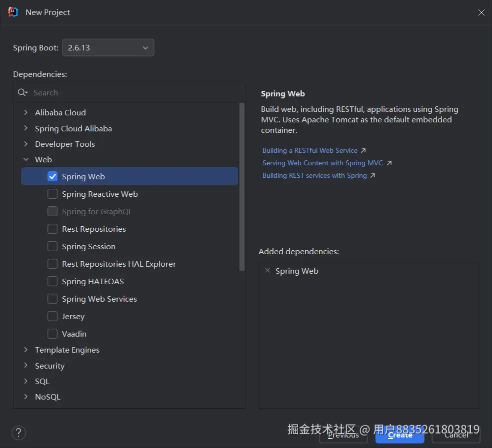Select the Spring Cloud Alibaba label

[x=73, y=128]
